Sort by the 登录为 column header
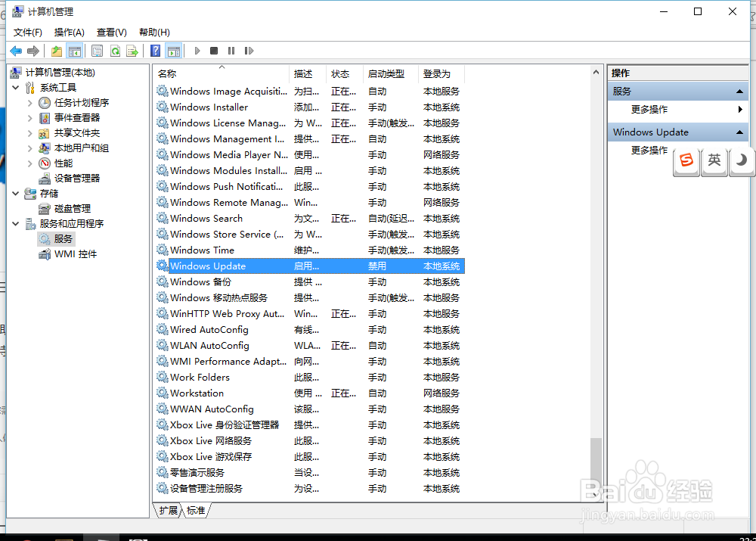756x541 pixels. point(442,74)
